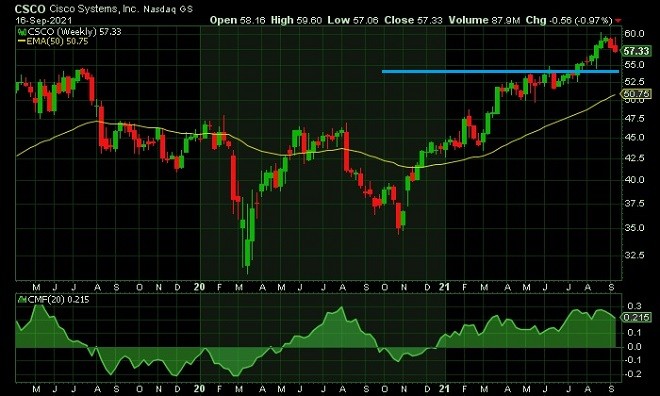Click the Chg -0.56 (-0.97%) reading
The image size is (660, 396).
coord(569,20)
